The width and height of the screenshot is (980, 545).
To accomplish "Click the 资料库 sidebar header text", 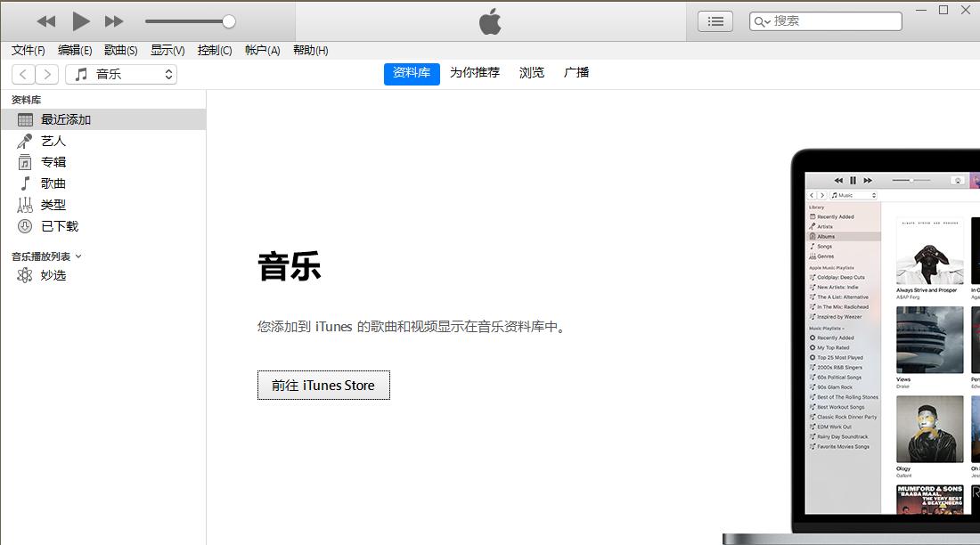I will click(x=26, y=100).
